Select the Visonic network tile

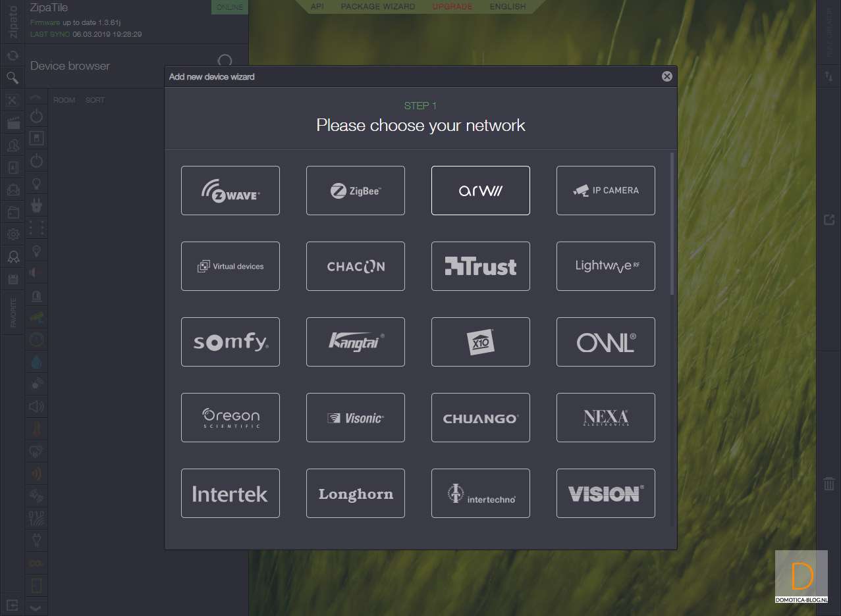click(x=356, y=417)
